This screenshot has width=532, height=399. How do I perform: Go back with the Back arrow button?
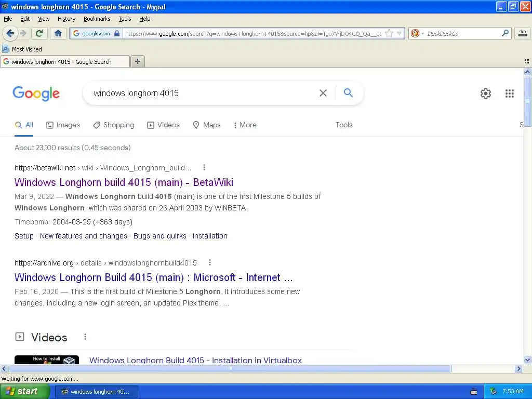[x=10, y=33]
